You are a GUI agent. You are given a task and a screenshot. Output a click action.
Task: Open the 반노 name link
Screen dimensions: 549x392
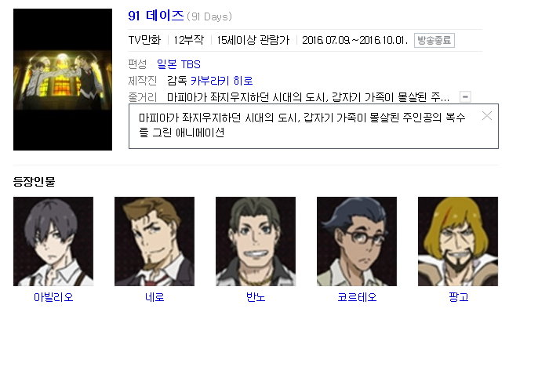256,297
